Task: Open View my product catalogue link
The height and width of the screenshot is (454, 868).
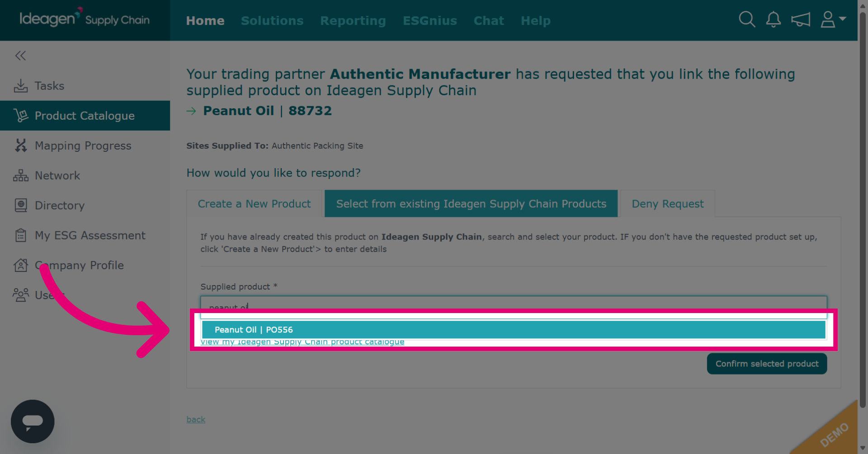Action: coord(302,342)
